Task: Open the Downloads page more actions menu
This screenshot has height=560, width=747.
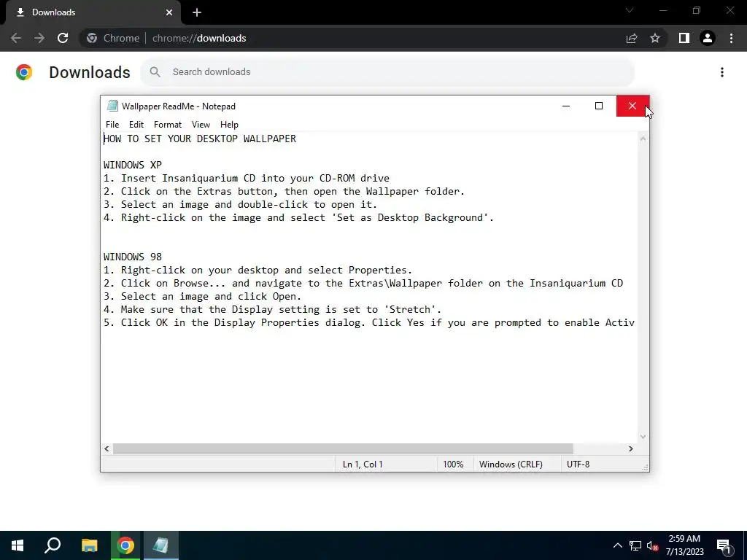Action: click(x=722, y=72)
